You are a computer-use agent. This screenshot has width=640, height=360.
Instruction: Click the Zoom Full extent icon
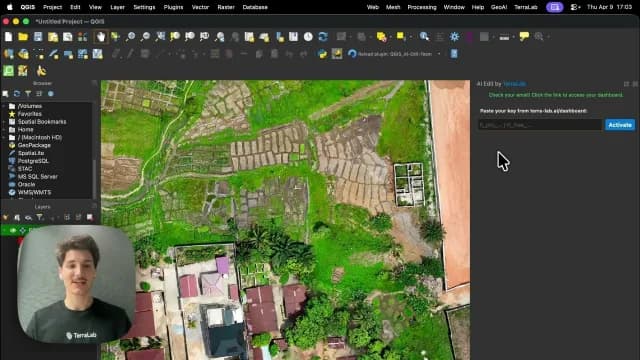(160, 37)
